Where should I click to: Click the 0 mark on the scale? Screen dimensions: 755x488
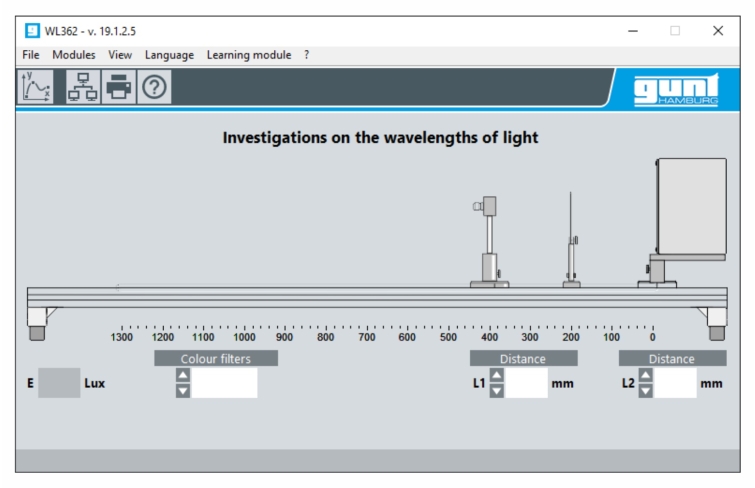(652, 337)
